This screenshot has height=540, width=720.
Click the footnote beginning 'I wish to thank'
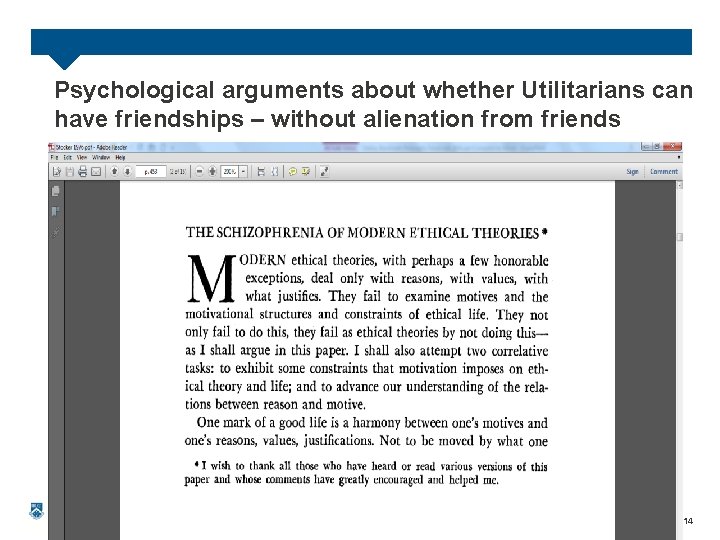pyautogui.click(x=366, y=473)
